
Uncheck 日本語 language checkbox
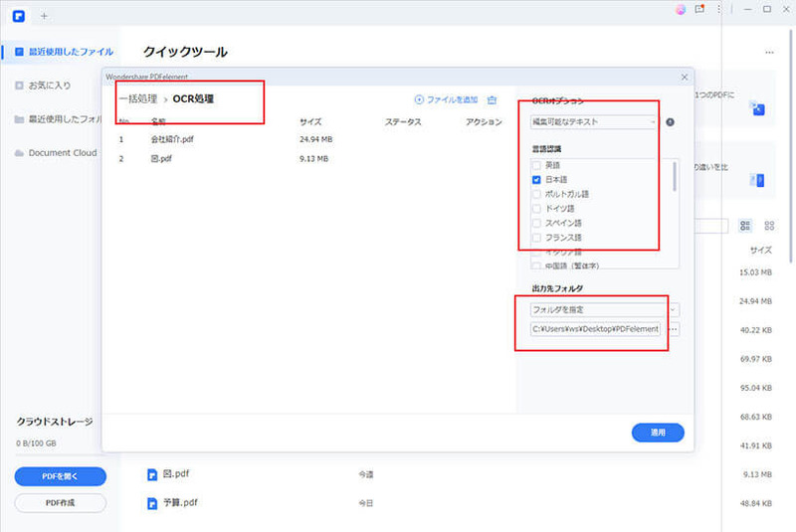tap(536, 180)
